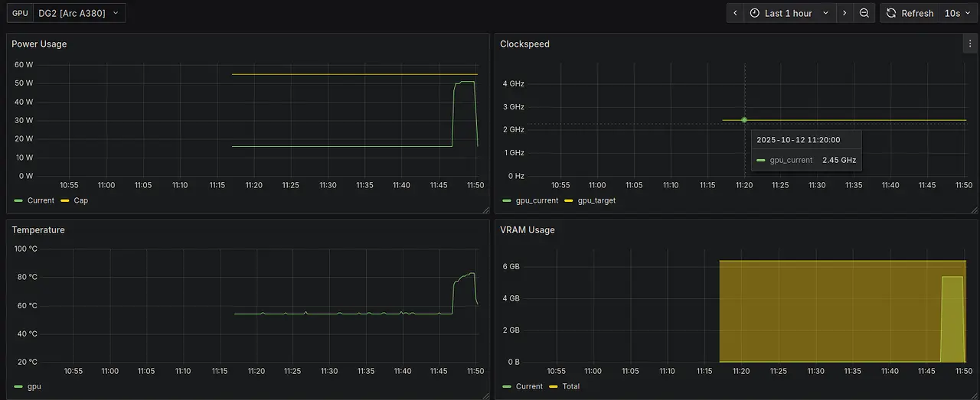This screenshot has height=400, width=980.
Task: Open the VRAM Usage panel title menu
Action: pyautogui.click(x=527, y=230)
